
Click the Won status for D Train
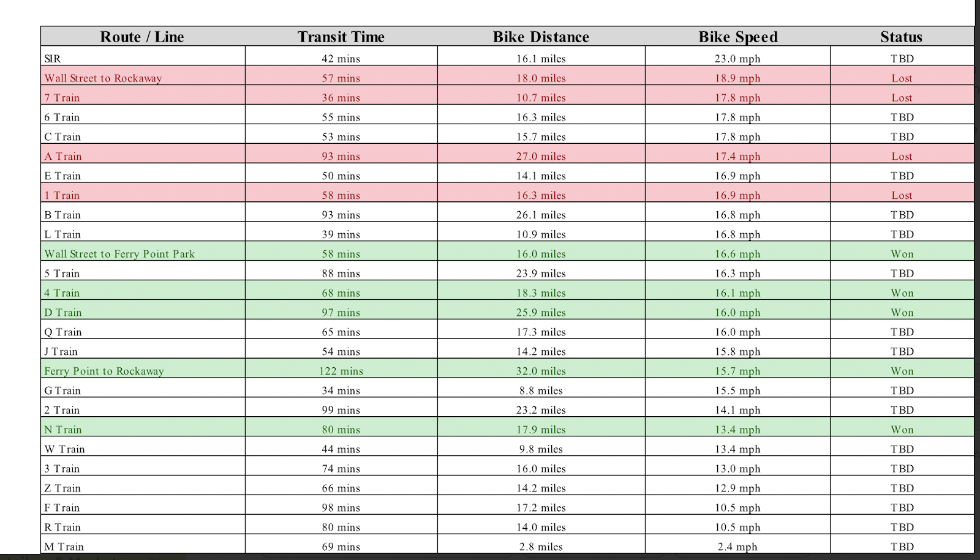(x=902, y=313)
